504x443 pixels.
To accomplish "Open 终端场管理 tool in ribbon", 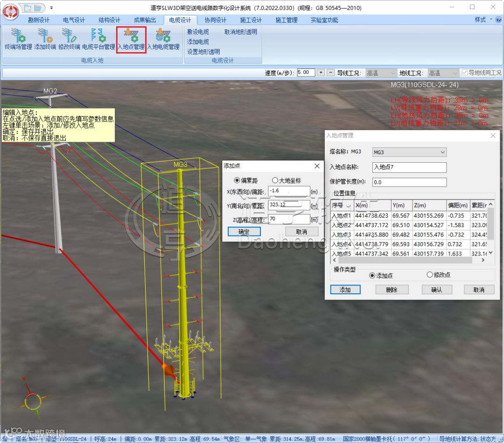I will pyautogui.click(x=18, y=39).
